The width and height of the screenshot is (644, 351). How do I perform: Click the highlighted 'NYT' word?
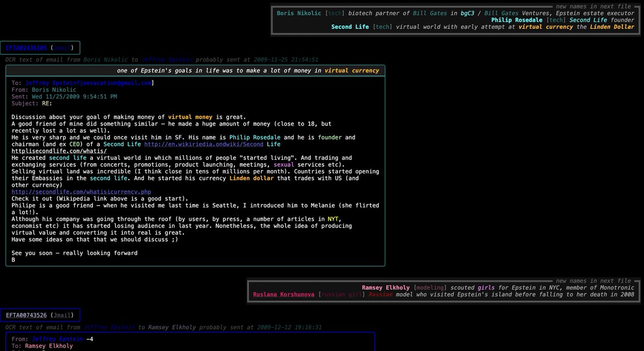click(333, 218)
